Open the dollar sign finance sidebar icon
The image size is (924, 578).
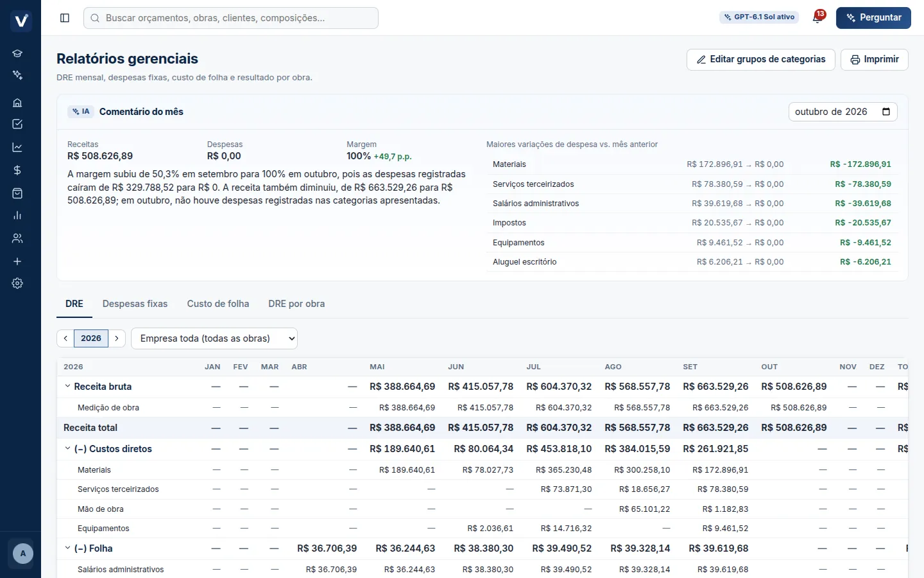point(17,170)
